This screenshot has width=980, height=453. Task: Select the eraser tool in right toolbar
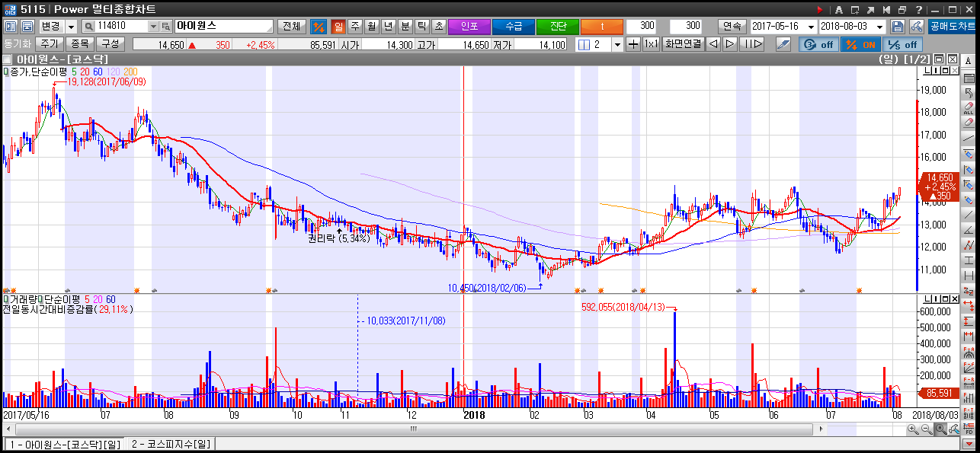click(x=969, y=122)
